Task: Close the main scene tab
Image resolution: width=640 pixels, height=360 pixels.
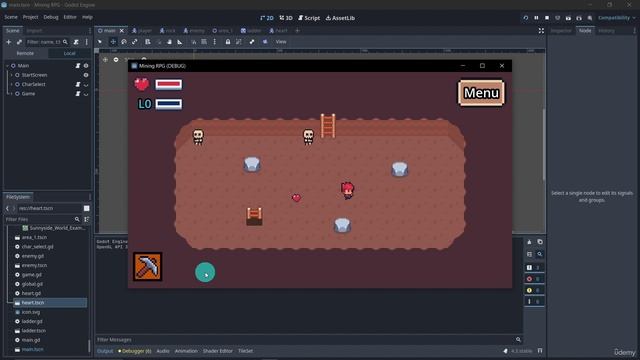Action: (122, 31)
